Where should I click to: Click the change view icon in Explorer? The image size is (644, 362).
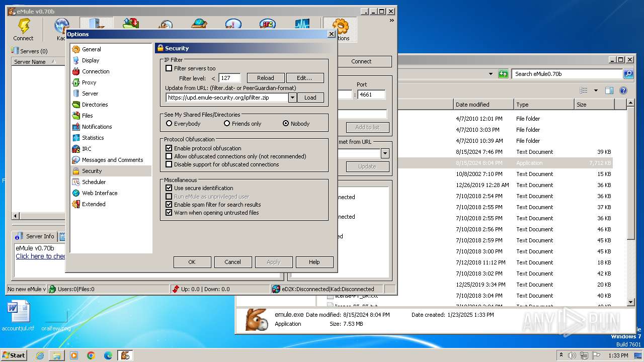584,90
